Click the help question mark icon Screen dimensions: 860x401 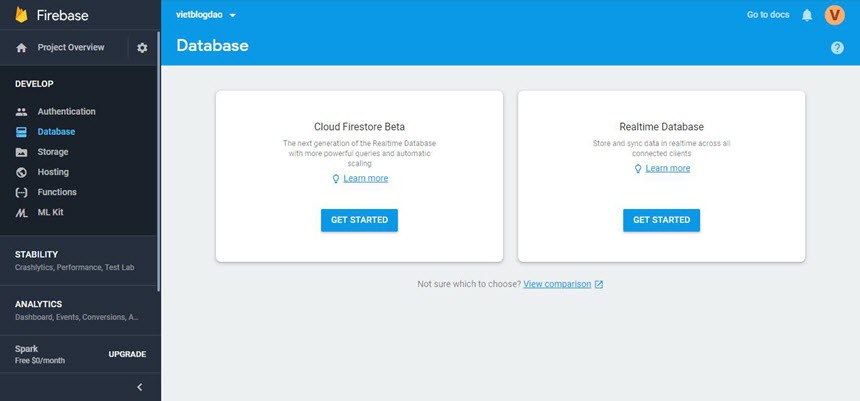(x=837, y=48)
